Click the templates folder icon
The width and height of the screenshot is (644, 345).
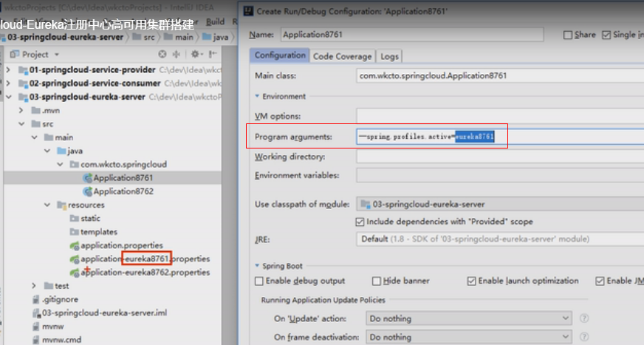75,232
